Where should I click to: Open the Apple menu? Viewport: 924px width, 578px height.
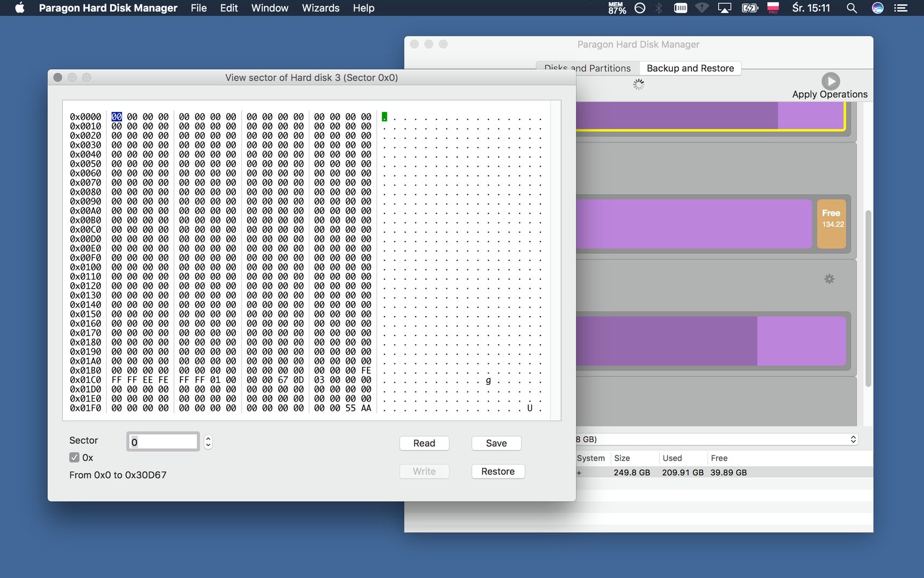[x=20, y=8]
